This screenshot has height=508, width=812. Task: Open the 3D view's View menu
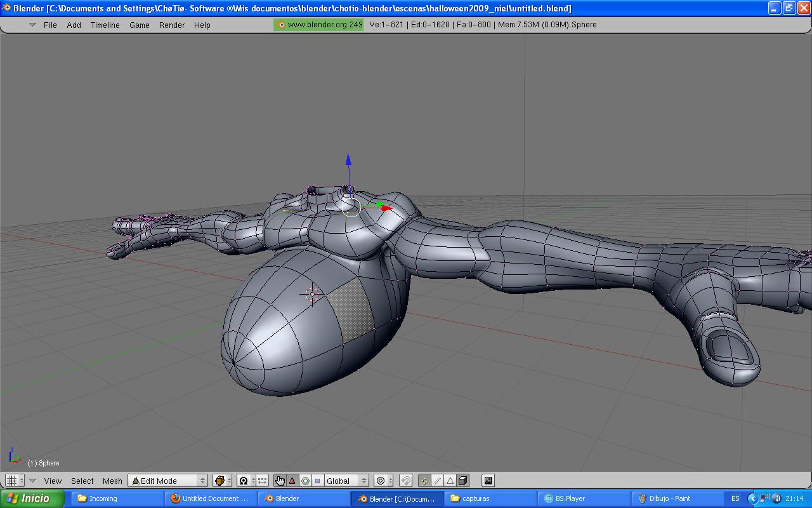(x=53, y=481)
